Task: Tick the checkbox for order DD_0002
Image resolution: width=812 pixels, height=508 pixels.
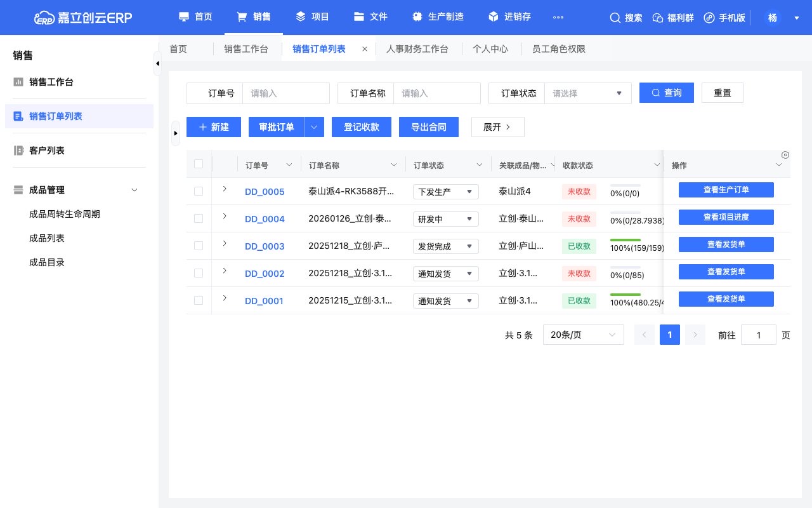Action: click(x=199, y=273)
